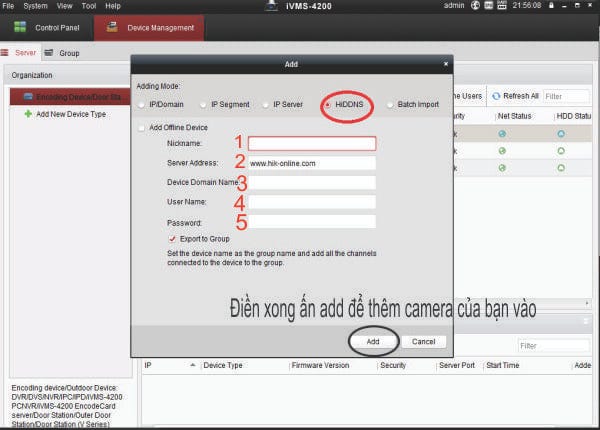Open the File menu
This screenshot has width=600, height=430.
[x=8, y=6]
